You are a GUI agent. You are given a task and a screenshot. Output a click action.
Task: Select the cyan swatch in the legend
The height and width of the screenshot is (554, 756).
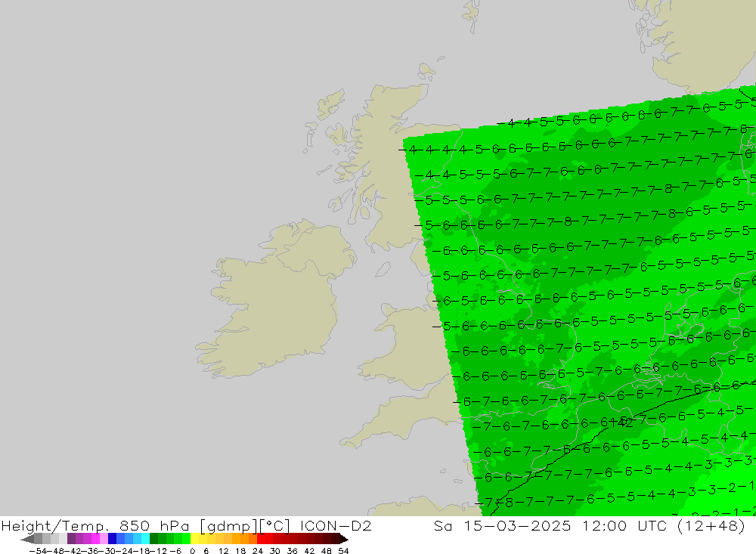pyautogui.click(x=145, y=539)
